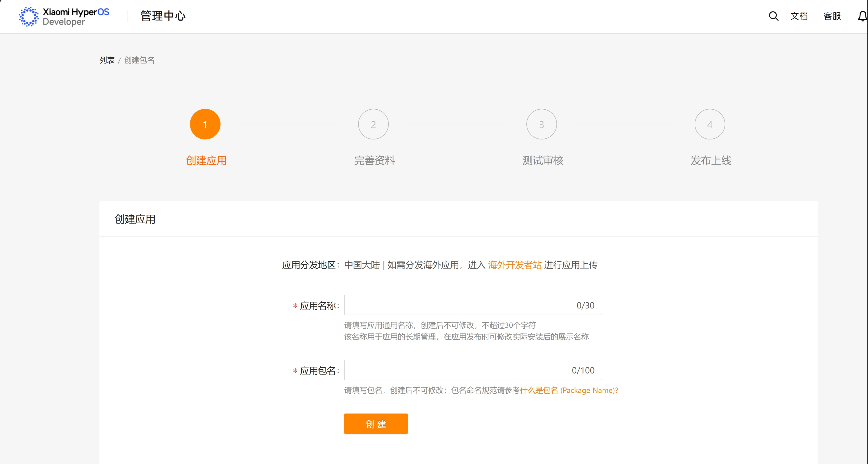868x464 pixels.
Task: Click the 完善资料 step label
Action: (x=374, y=160)
